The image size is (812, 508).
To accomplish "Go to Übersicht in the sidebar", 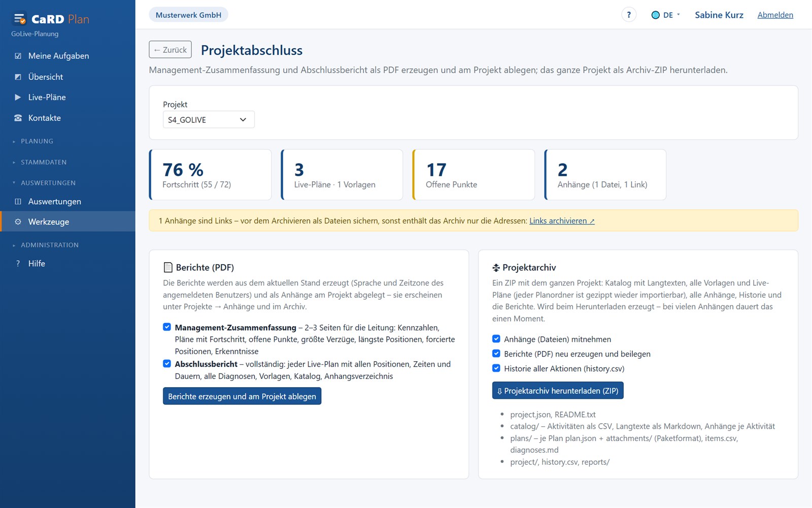I will point(67,77).
